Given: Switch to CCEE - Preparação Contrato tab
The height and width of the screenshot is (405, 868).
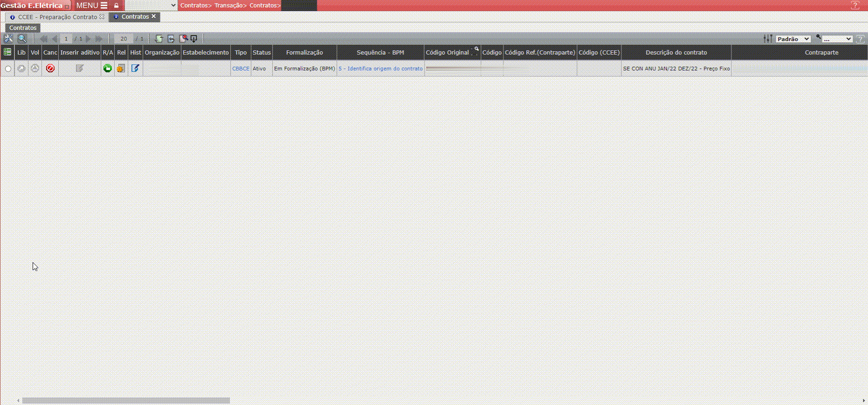Looking at the screenshot, I should click(57, 17).
